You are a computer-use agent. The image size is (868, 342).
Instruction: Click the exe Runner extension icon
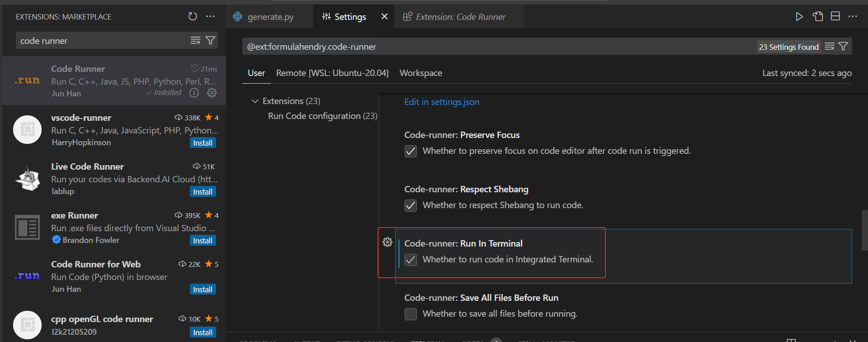click(27, 227)
